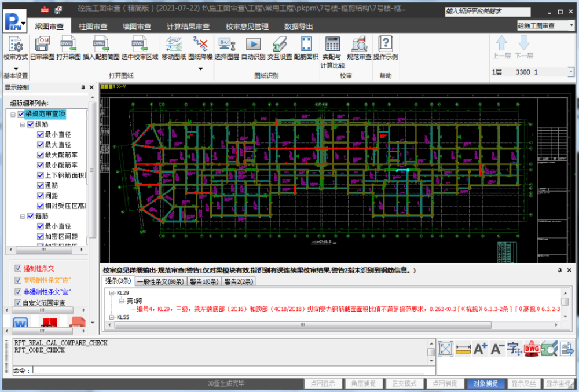Viewport: 579px width, 392px height.
Task: Switch to the 柱图审查 tab
Action: click(x=93, y=26)
